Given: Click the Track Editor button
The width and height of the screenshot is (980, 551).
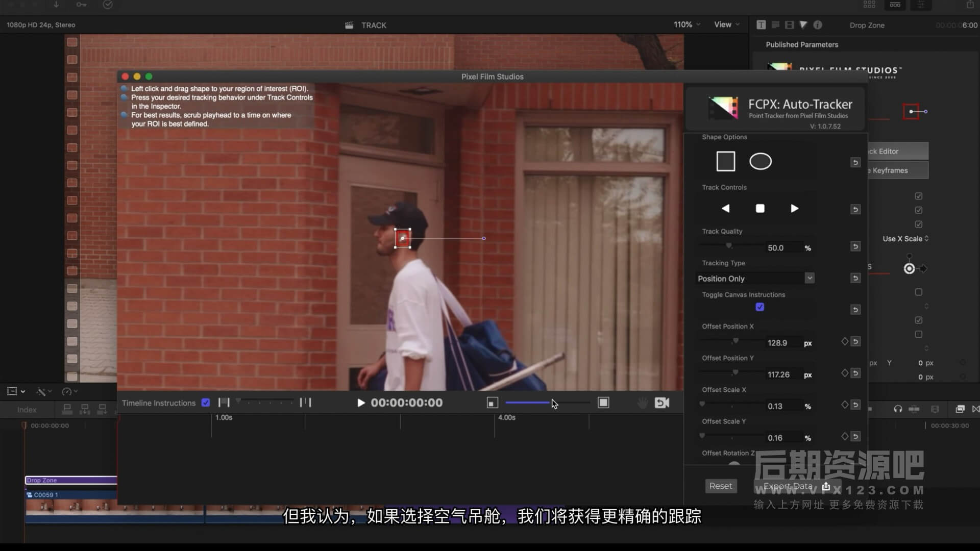Looking at the screenshot, I should pyautogui.click(x=898, y=151).
